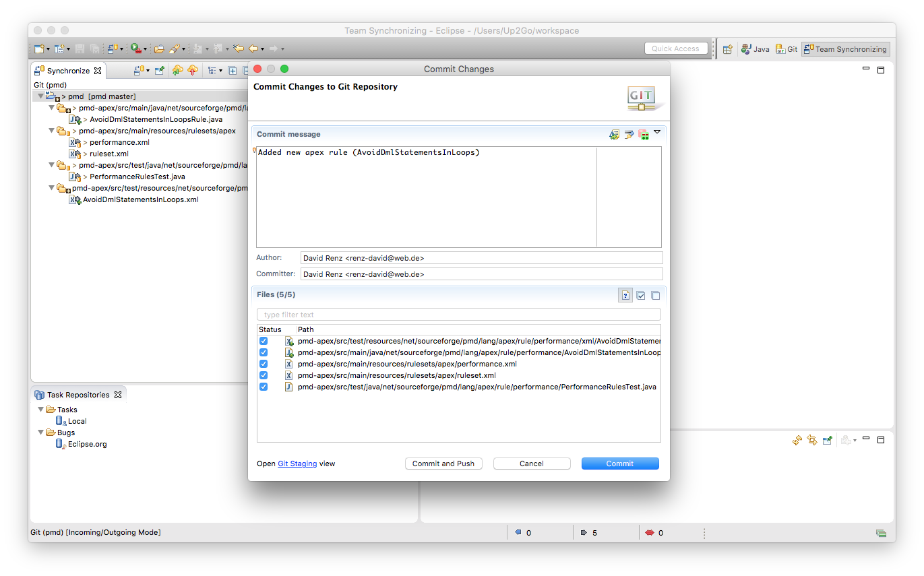Click the Back navigation arrow icon
The height and width of the screenshot is (576, 924).
(x=253, y=49)
